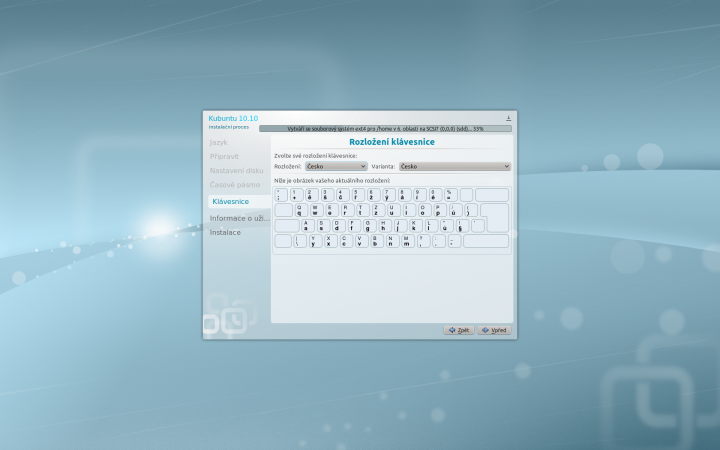
Task: Select the Připravit step in sidebar
Action: click(224, 157)
